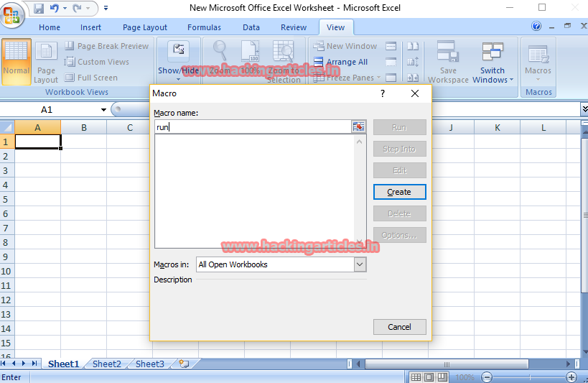Image resolution: width=588 pixels, height=383 pixels.
Task: Click the Select All corner button
Action: coord(7,127)
